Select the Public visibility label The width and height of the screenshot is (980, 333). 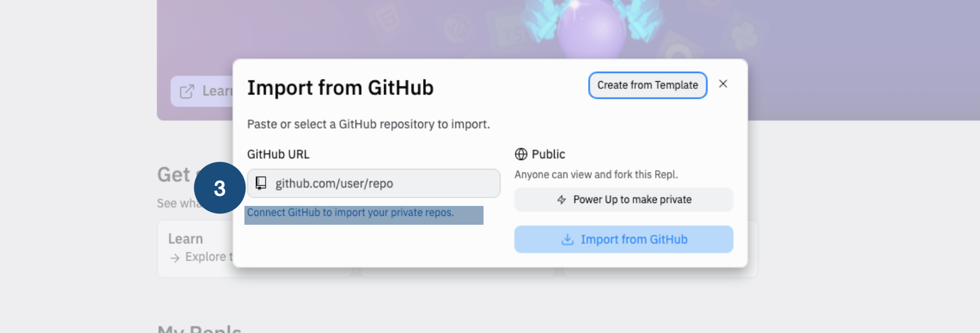548,154
